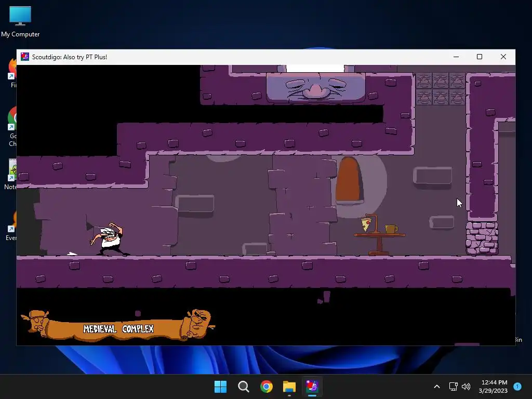Image resolution: width=532 pixels, height=399 pixels.
Task: Minimize the Scoutdigo game window
Action: pos(456,57)
